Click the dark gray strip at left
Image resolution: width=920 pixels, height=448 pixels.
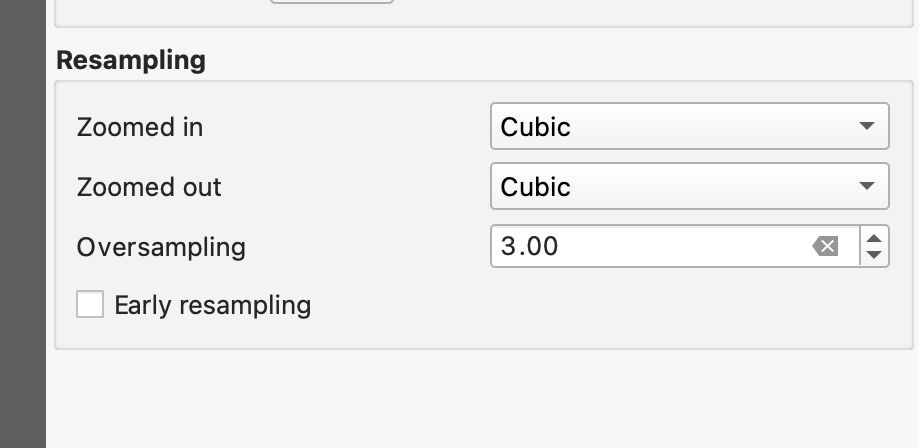point(23,224)
